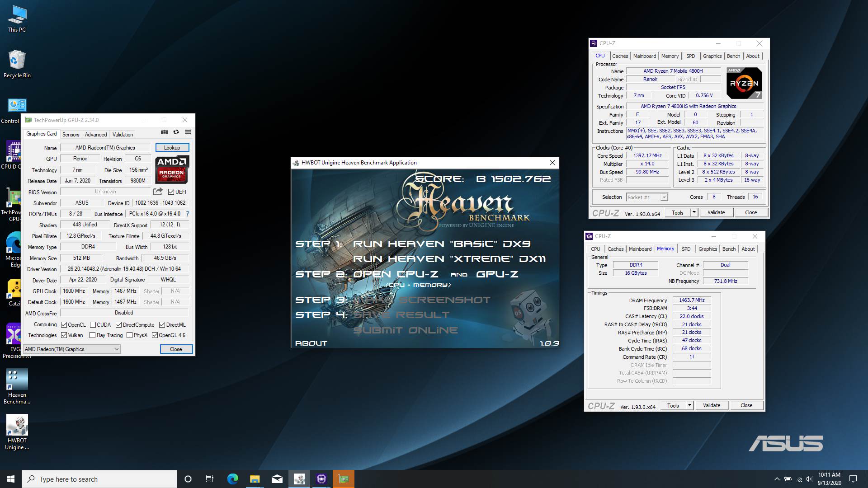Click Tools button in top CPU-Z window
The width and height of the screenshot is (868, 488).
click(677, 212)
